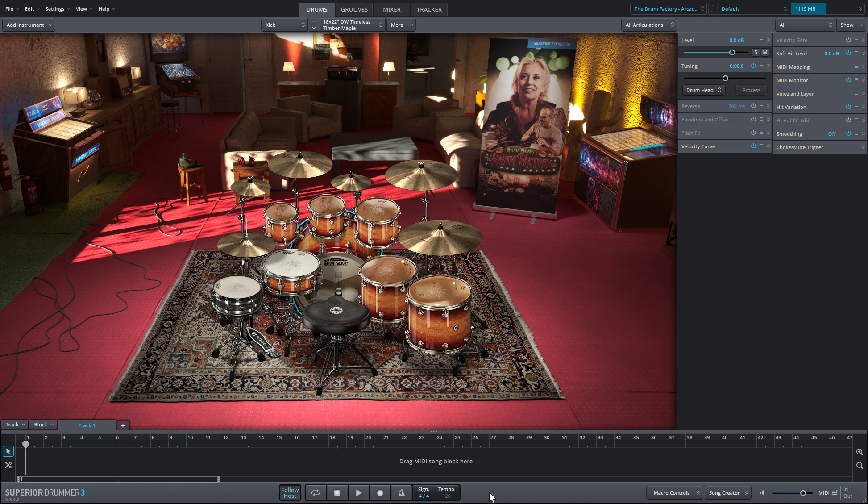Viewport: 868px width, 504px height.
Task: Click the Song Creator button
Action: 727,493
